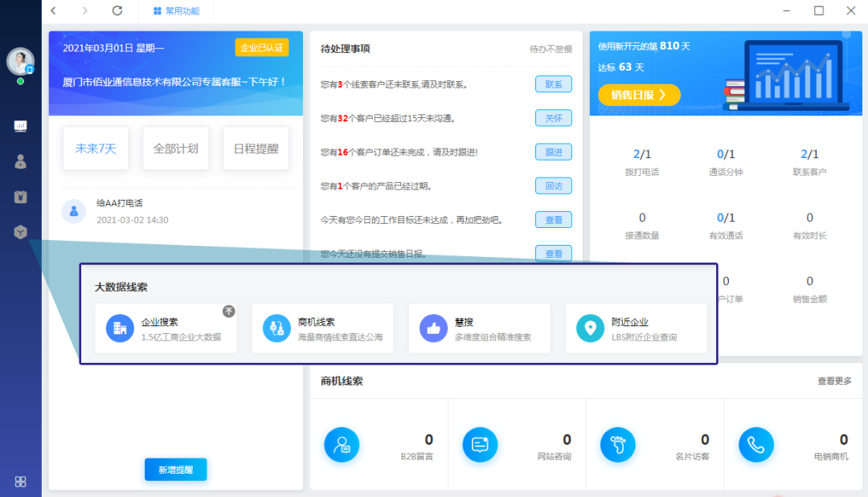Open the cube big-data sidebar icon
The image size is (868, 497).
[x=20, y=232]
